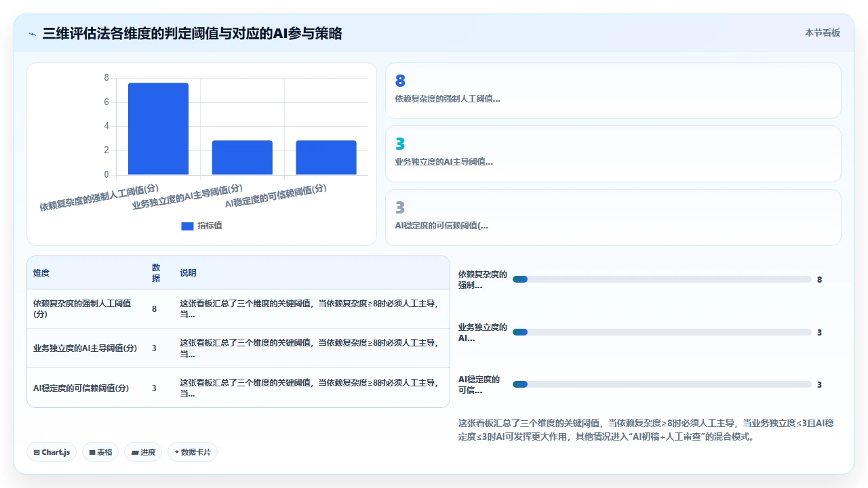The width and height of the screenshot is (868, 488).
Task: Open the AI稳定度的可信赖阈值 data card
Action: pyautogui.click(x=613, y=218)
